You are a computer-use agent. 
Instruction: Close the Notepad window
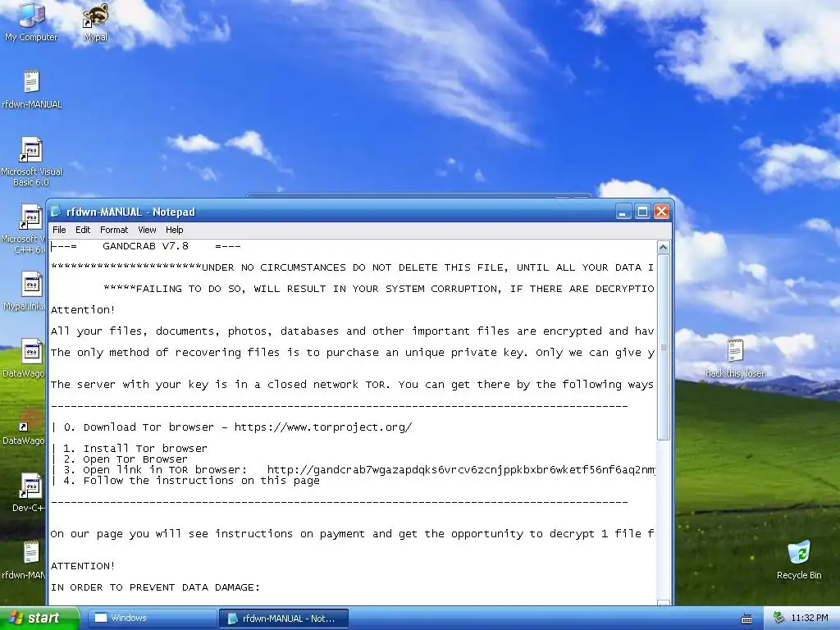pyautogui.click(x=662, y=212)
